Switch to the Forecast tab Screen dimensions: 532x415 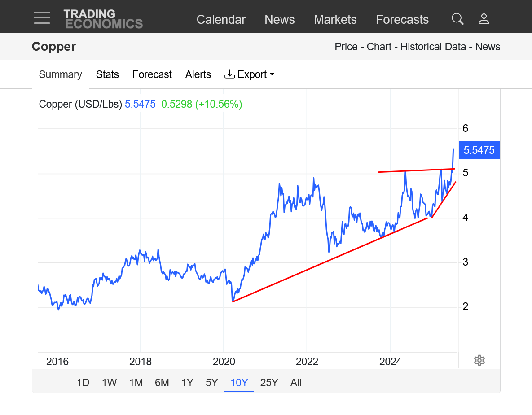[152, 74]
